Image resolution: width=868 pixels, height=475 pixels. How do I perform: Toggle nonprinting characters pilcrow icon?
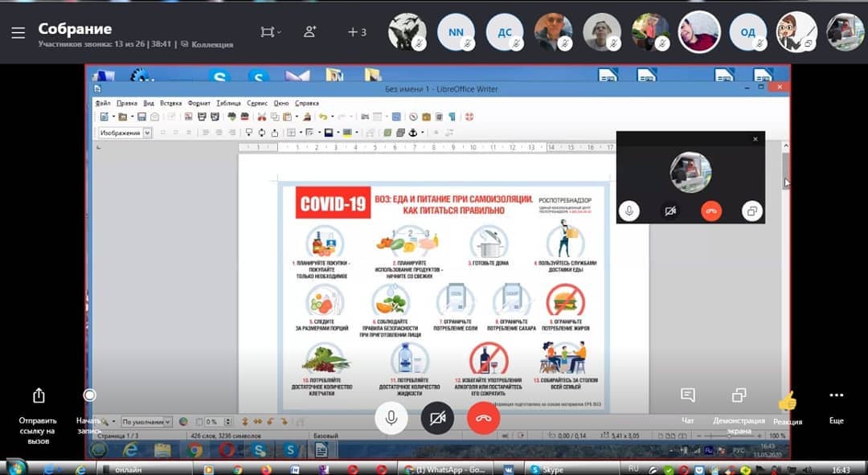[452, 117]
